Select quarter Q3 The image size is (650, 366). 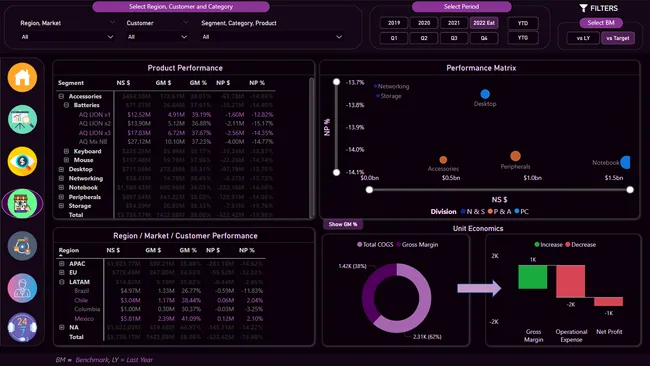tap(454, 38)
